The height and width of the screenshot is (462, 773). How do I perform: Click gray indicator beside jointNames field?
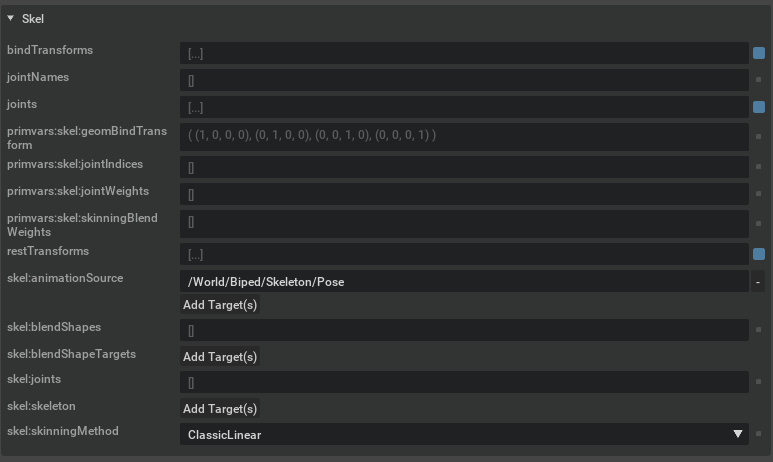[x=759, y=80]
